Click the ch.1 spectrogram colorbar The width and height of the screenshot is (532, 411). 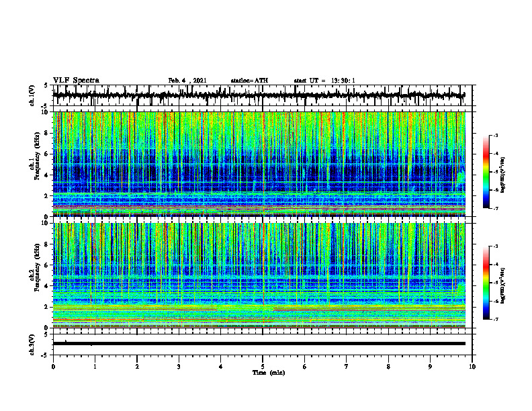point(486,172)
